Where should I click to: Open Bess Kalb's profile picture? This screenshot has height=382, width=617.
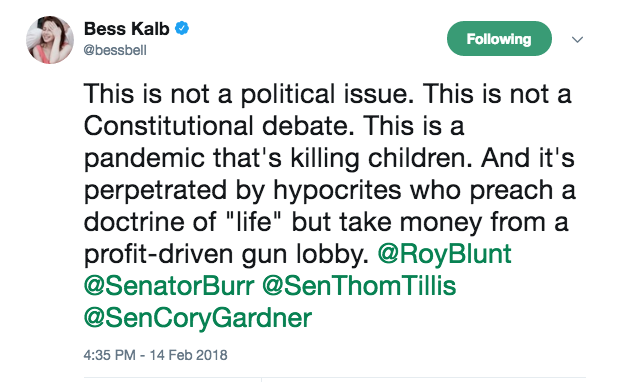click(x=50, y=40)
